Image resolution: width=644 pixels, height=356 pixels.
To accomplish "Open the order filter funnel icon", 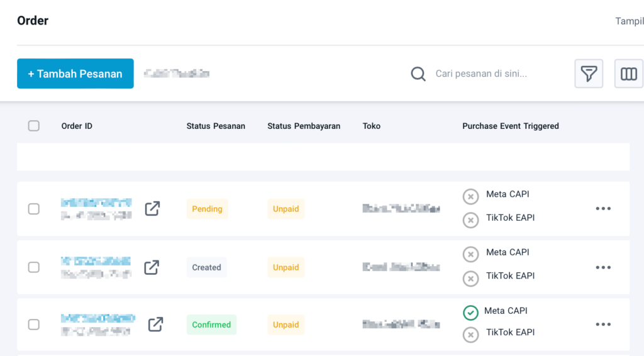I will pos(589,74).
